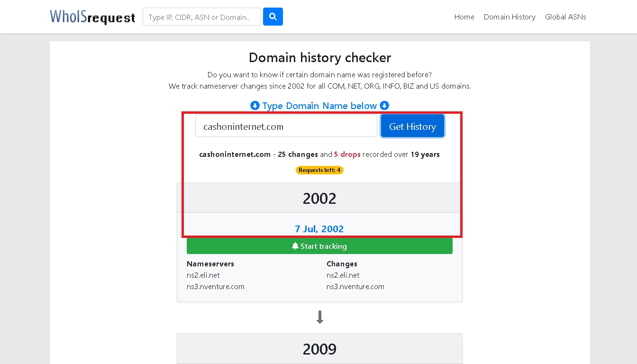Image resolution: width=637 pixels, height=364 pixels.
Task: Click the WhoISrequest logo
Action: coord(92,17)
